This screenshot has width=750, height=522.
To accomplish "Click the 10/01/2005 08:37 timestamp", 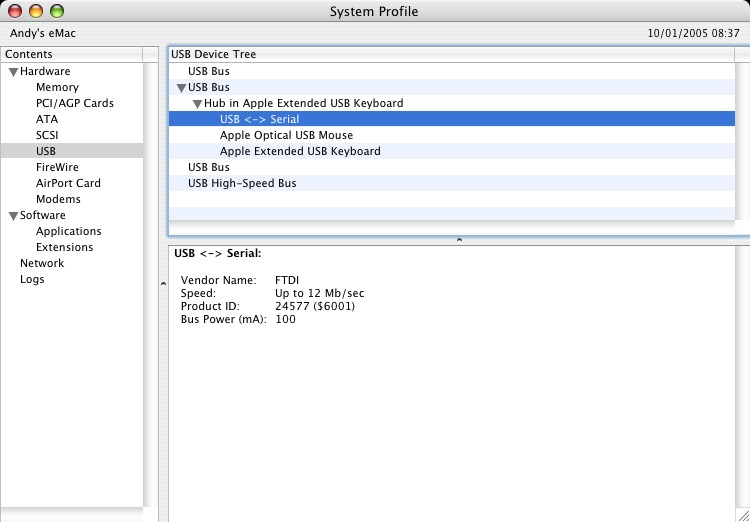I will [694, 33].
